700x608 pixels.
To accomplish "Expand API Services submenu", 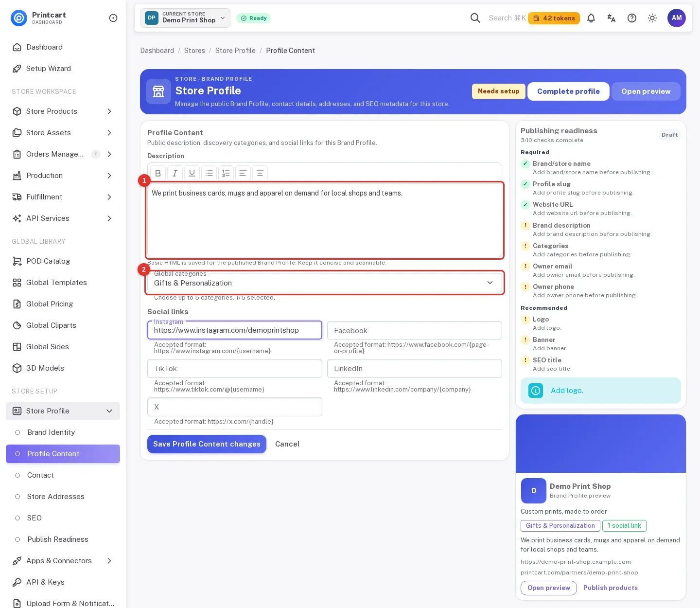I will (63, 218).
